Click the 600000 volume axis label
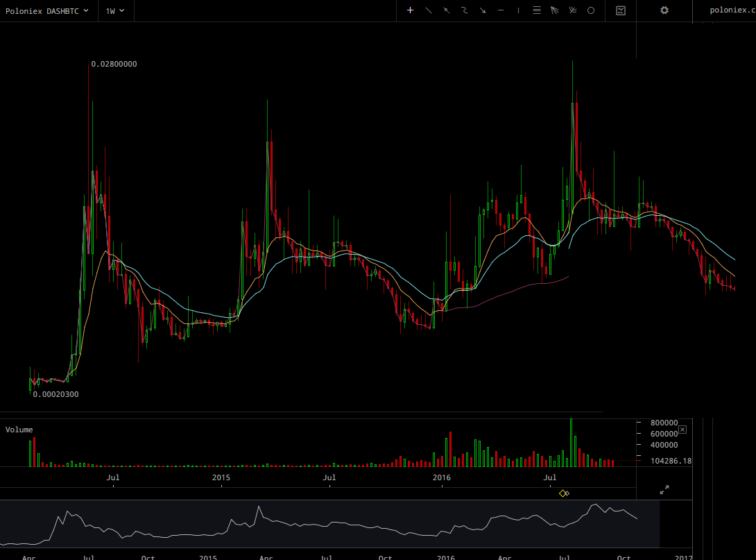This screenshot has width=756, height=560. pos(664,434)
